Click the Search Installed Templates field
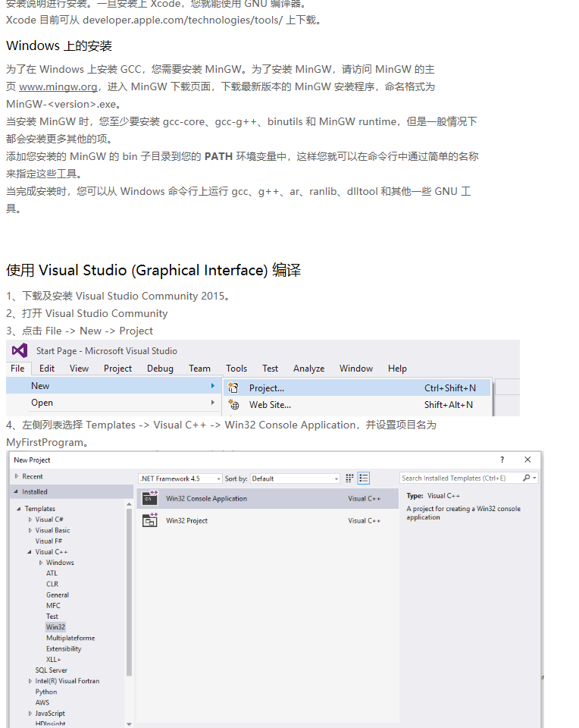Image resolution: width=579 pixels, height=728 pixels. point(460,478)
